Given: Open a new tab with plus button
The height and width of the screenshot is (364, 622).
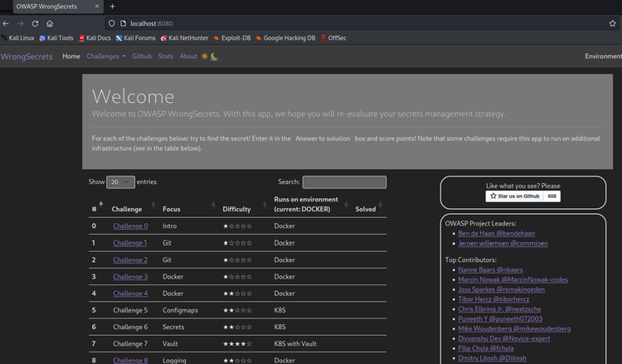Looking at the screenshot, I should pyautogui.click(x=112, y=7).
